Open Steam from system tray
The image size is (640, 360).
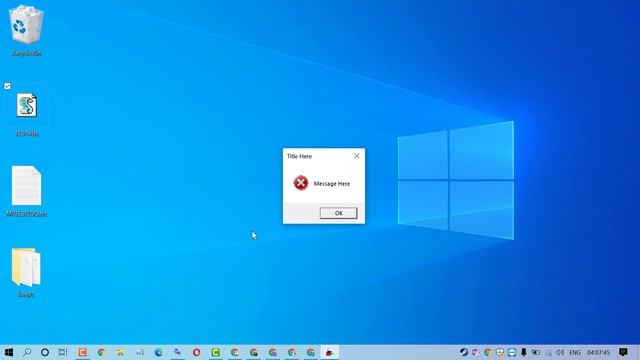point(464,352)
